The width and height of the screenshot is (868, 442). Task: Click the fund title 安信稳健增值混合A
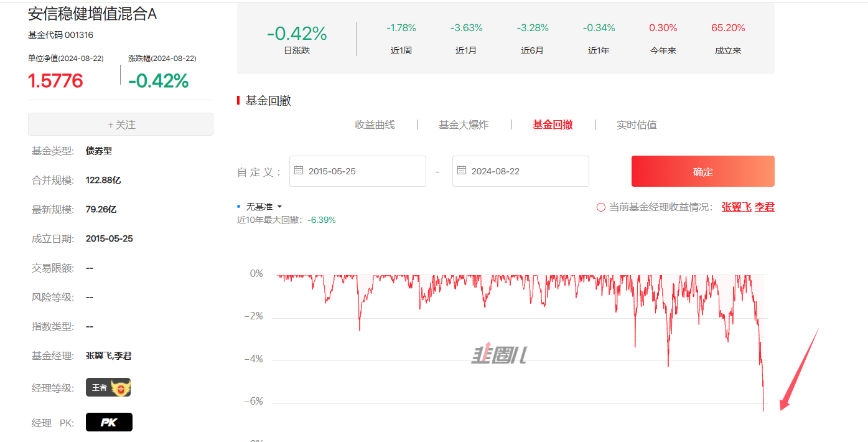[x=93, y=14]
